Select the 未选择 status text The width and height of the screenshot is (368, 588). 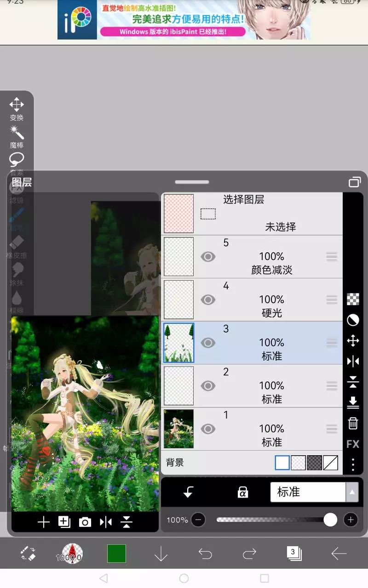point(281,226)
